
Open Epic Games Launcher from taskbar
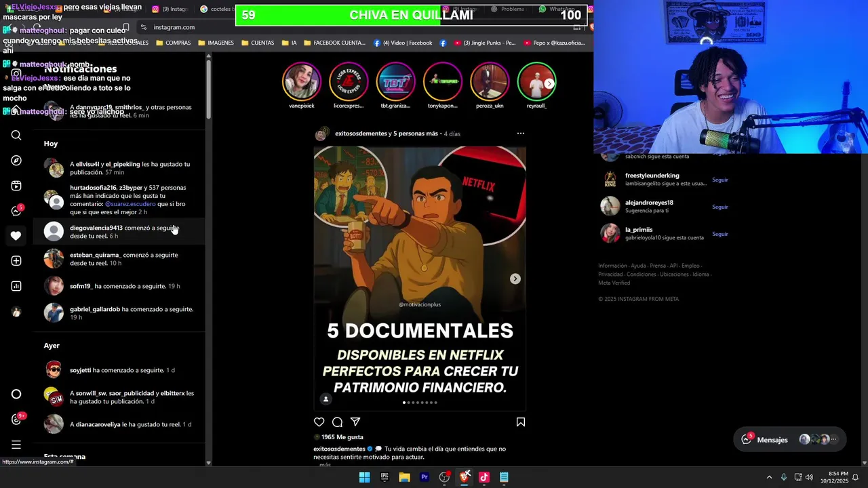pyautogui.click(x=384, y=477)
